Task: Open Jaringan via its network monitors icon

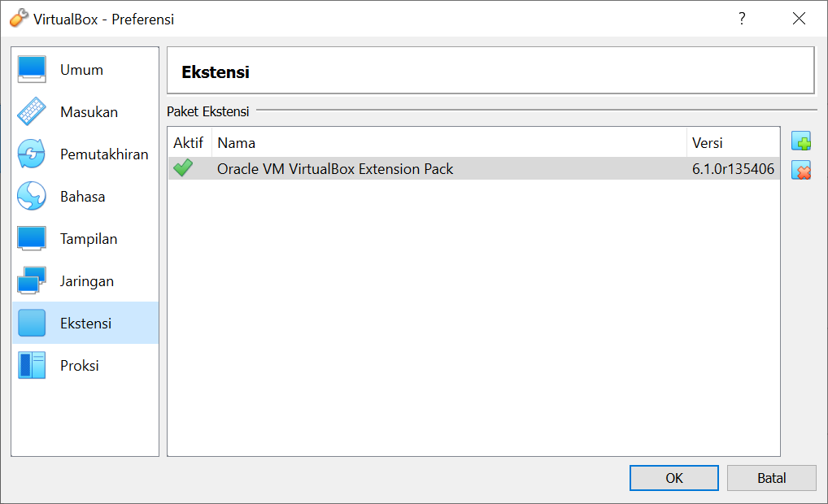Action: (x=32, y=280)
